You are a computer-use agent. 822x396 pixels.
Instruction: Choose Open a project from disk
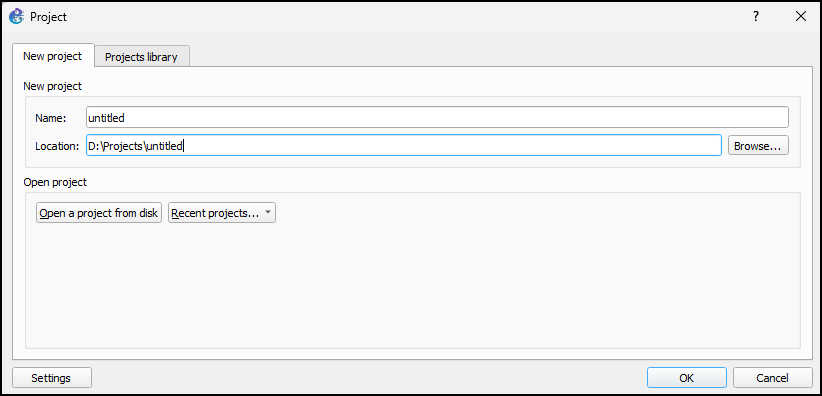point(99,213)
